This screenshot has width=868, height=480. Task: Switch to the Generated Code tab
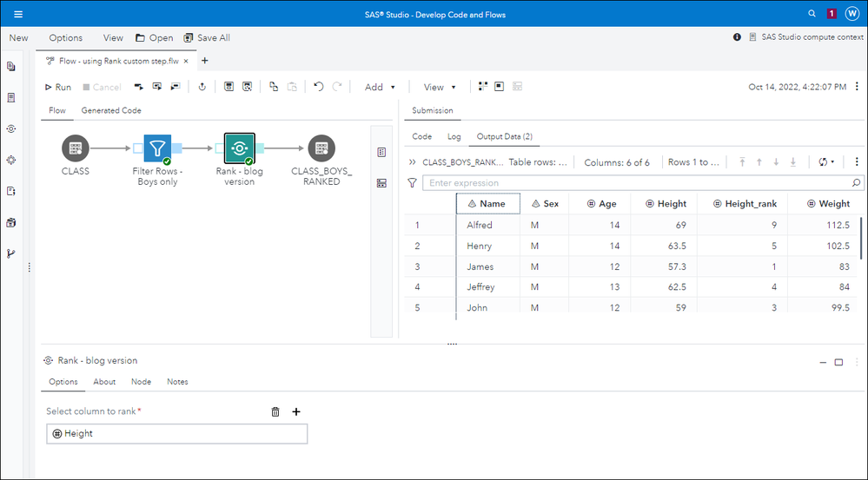click(111, 110)
